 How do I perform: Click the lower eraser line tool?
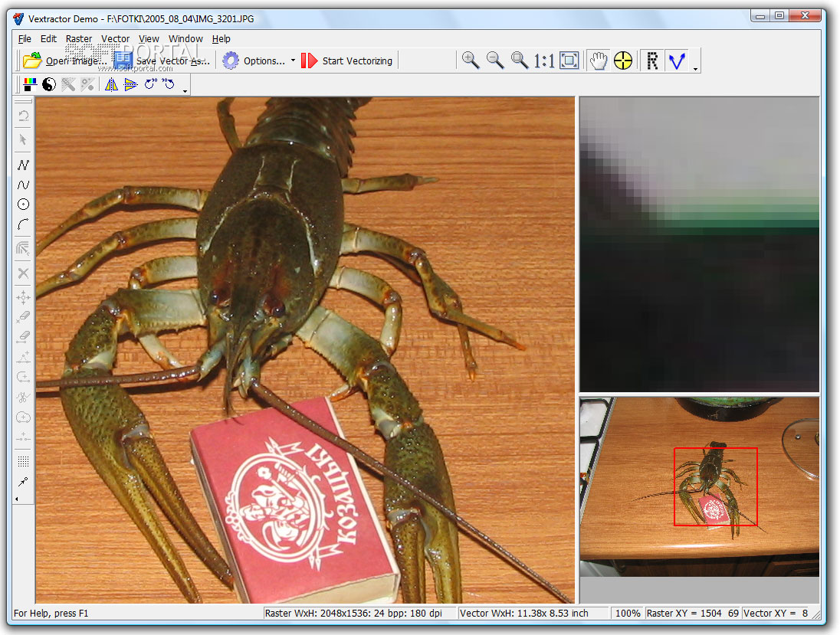point(23,337)
